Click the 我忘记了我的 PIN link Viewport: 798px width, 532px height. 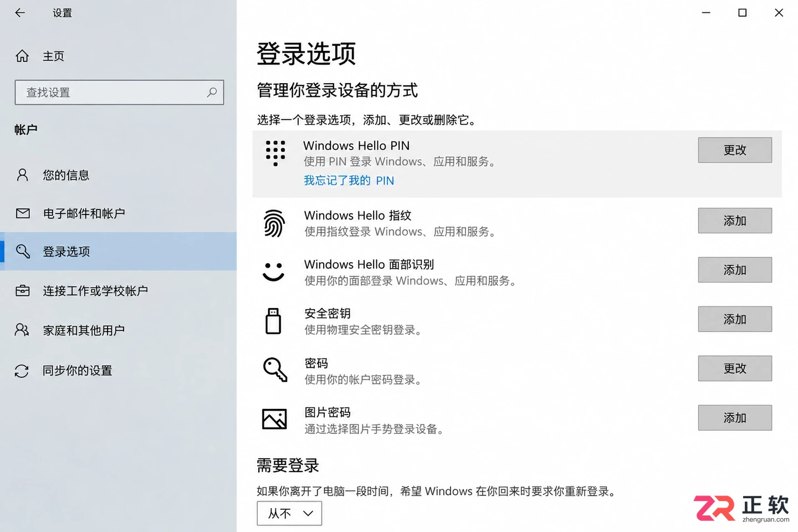(x=349, y=181)
